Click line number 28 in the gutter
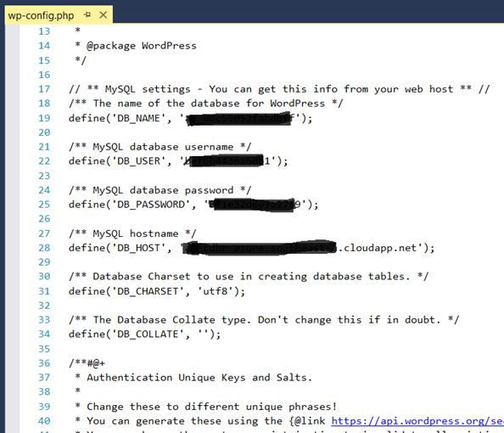Screen dimensions: 504x433 click(44, 248)
